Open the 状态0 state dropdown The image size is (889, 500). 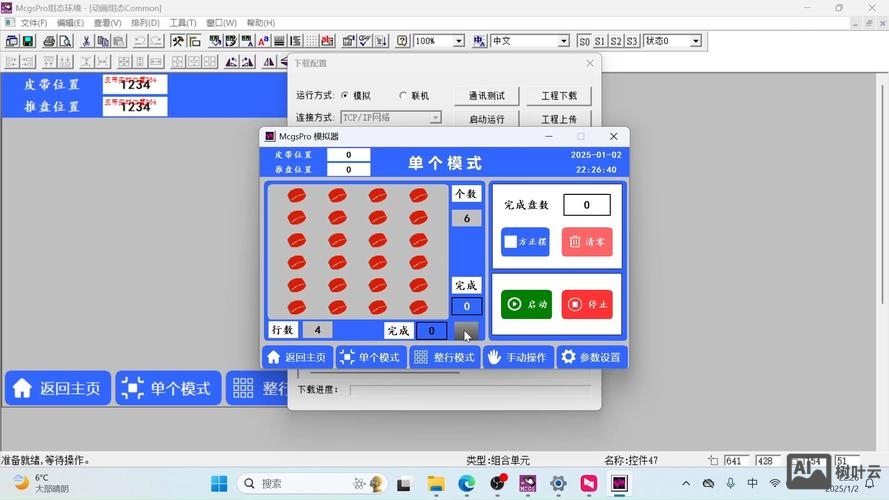(696, 41)
